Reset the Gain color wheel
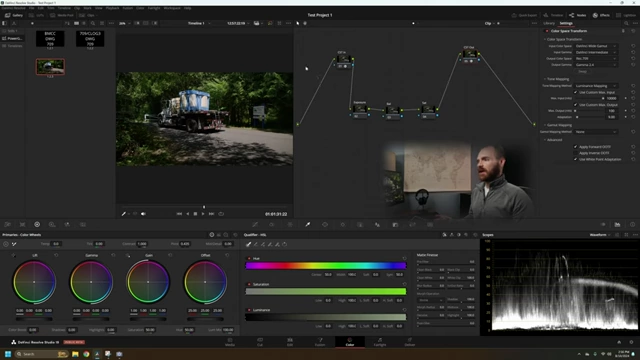The width and height of the screenshot is (640, 360). [x=170, y=255]
